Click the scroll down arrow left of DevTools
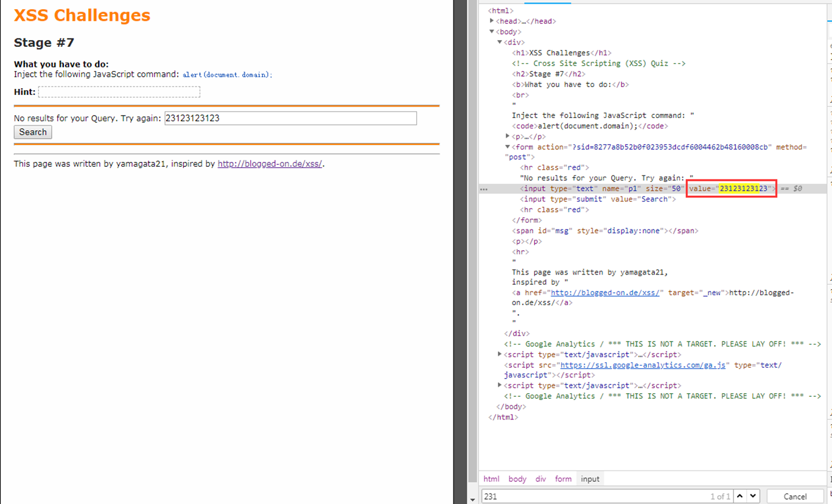The width and height of the screenshot is (832, 504). [x=473, y=500]
